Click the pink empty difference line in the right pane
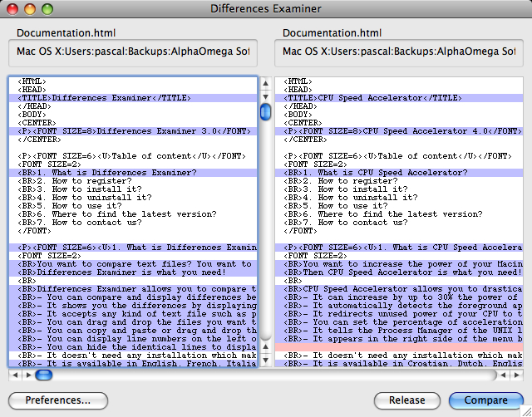This screenshot has height=417, width=532. tap(399, 347)
